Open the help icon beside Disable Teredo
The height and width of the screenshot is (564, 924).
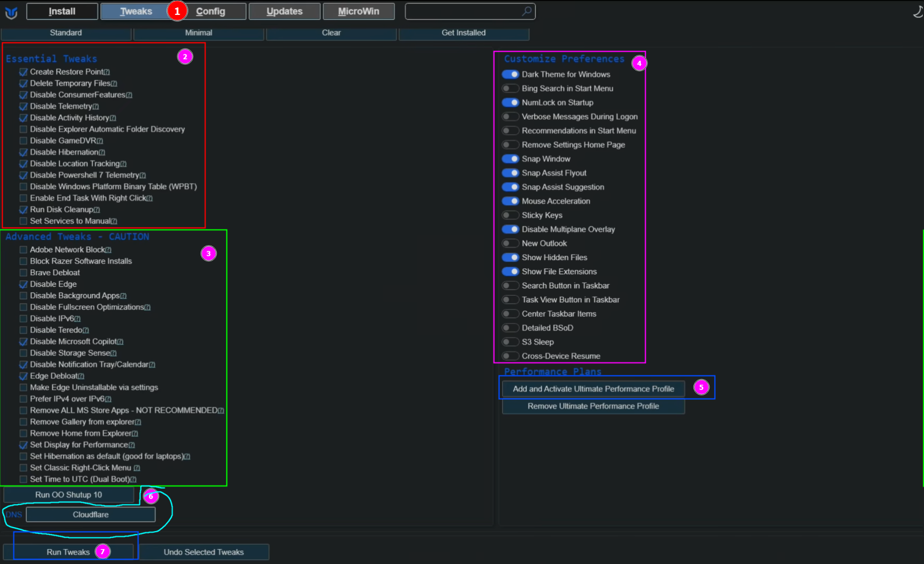86,330
